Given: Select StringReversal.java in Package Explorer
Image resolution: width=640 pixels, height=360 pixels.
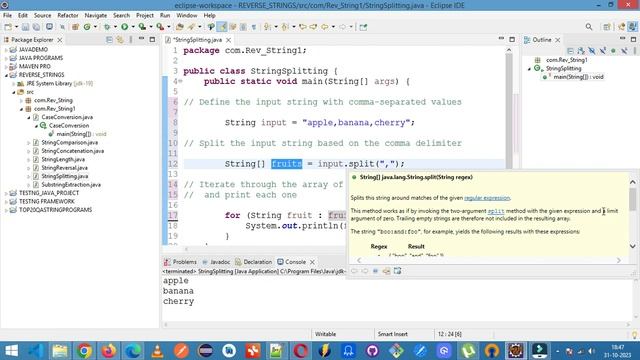Looking at the screenshot, I should point(64,168).
